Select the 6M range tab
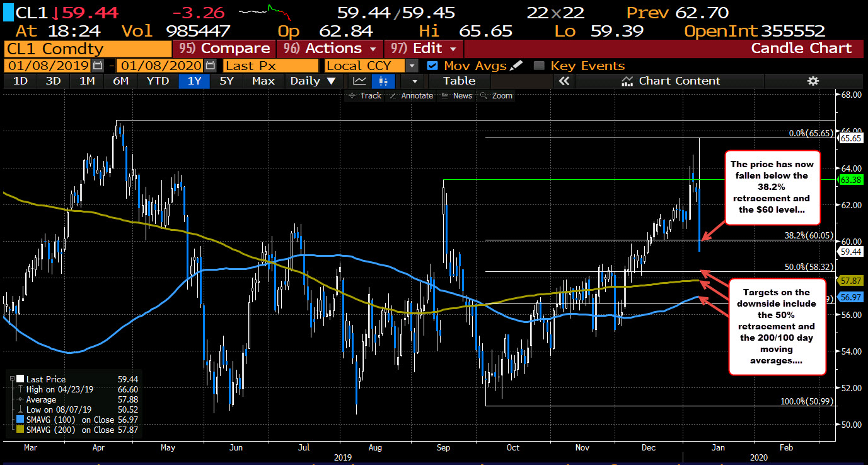 120,81
